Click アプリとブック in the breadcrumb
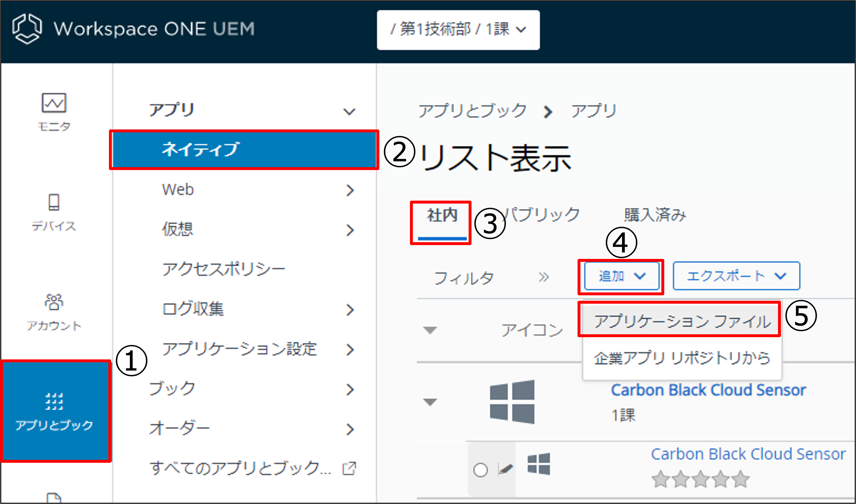This screenshot has height=504, width=856. (472, 111)
